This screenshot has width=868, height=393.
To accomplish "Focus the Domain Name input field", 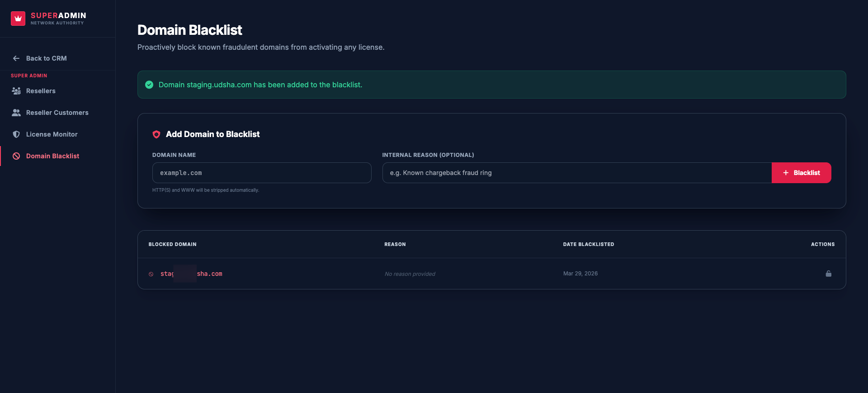I will (x=262, y=173).
